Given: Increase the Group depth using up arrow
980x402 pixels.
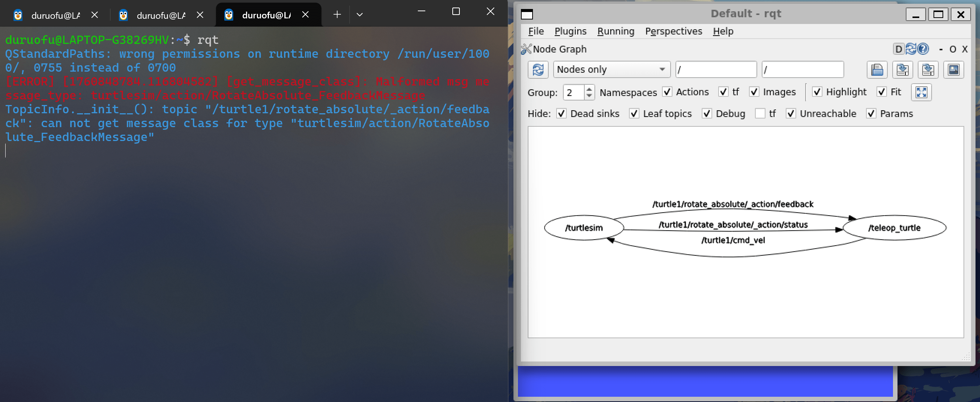Looking at the screenshot, I should click(x=589, y=89).
